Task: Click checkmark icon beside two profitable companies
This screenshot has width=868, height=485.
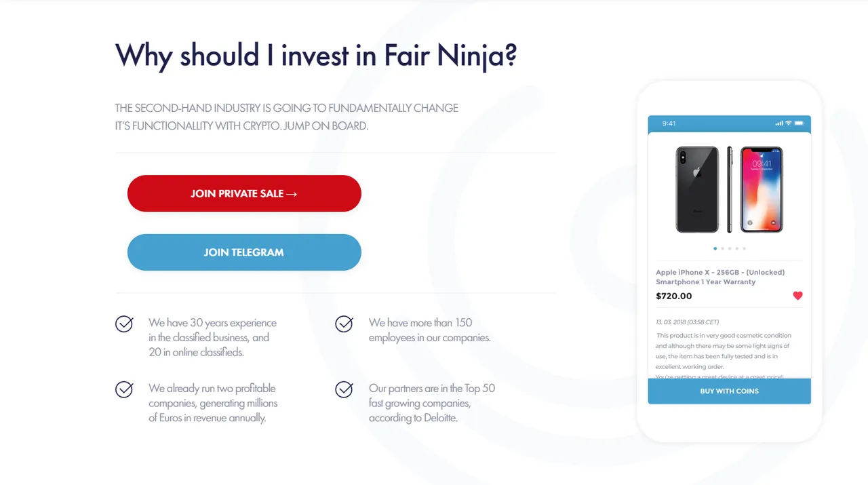Action: point(124,389)
